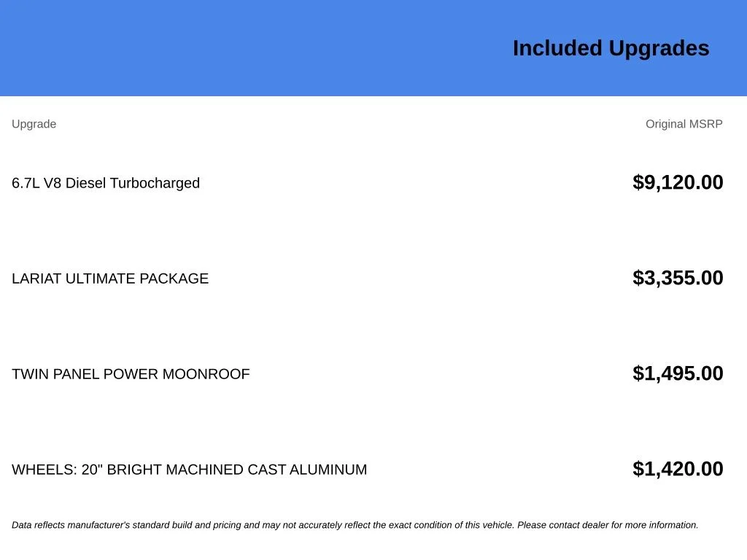Click the $3,355.00 price

click(x=678, y=278)
